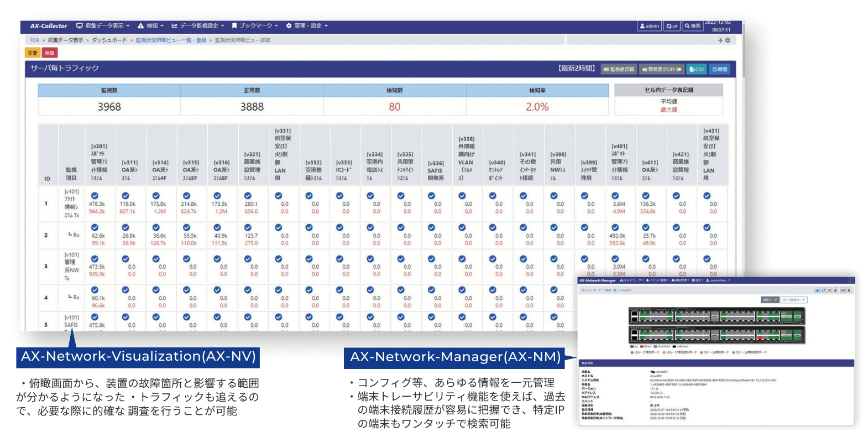Open the 管理・設定 menu
868x442 pixels.
click(x=307, y=26)
